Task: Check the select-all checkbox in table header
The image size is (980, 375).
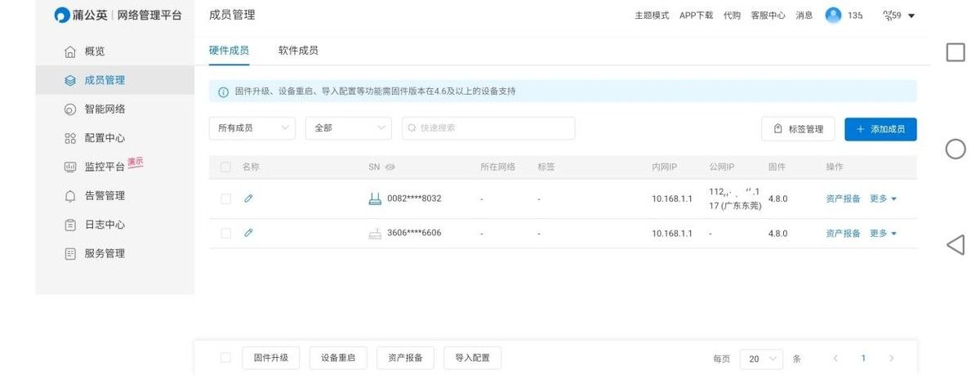Action: click(x=225, y=167)
